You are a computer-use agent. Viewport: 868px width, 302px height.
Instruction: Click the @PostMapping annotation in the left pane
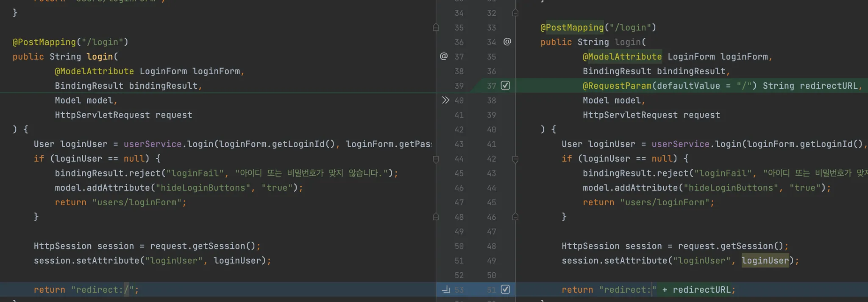click(x=44, y=42)
